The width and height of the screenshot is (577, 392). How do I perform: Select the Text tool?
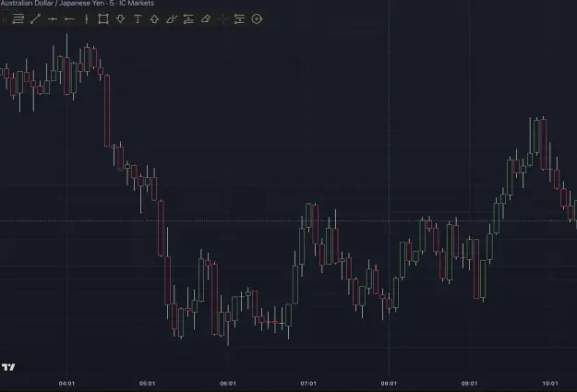coord(138,19)
